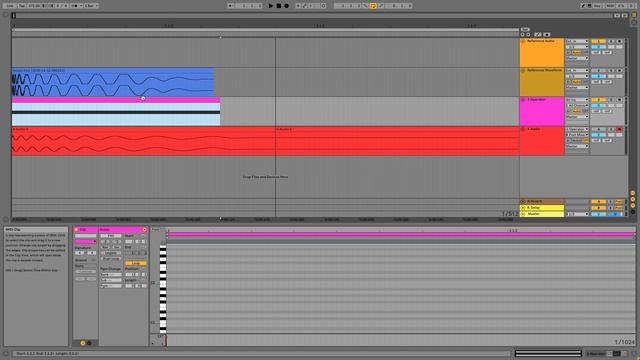Disarm the 4 Audio track's red arm button
The height and width of the screenshot is (360, 640).
click(619, 129)
